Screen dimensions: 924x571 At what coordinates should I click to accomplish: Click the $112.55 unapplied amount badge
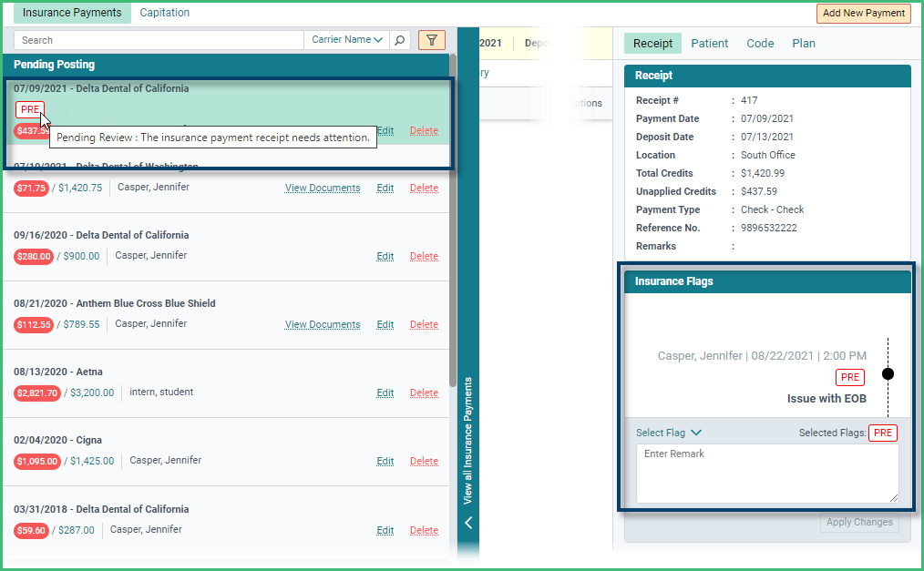[34, 325]
